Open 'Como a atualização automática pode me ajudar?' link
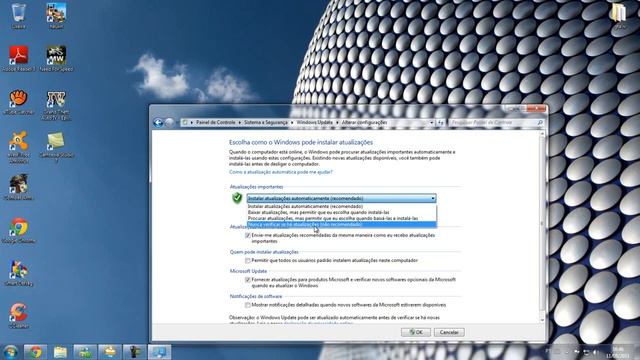 [281, 172]
